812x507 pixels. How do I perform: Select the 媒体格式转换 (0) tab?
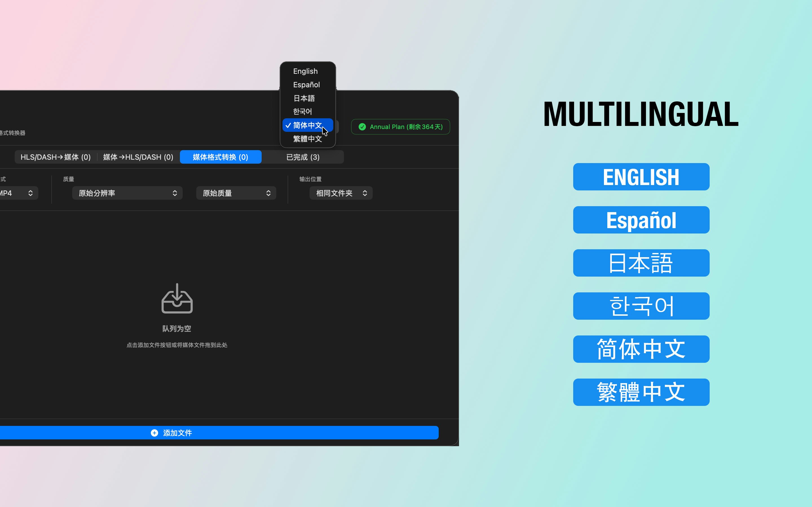click(220, 157)
